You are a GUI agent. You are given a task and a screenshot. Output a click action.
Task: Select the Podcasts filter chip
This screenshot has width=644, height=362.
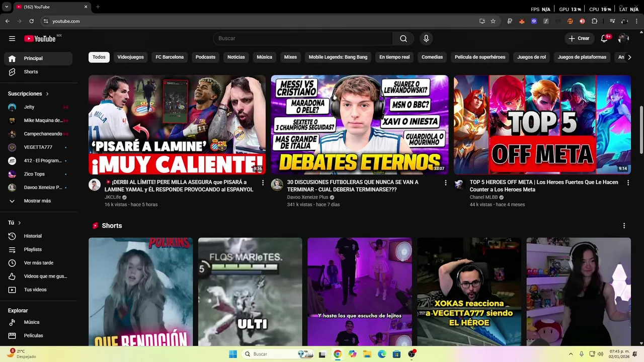205,57
